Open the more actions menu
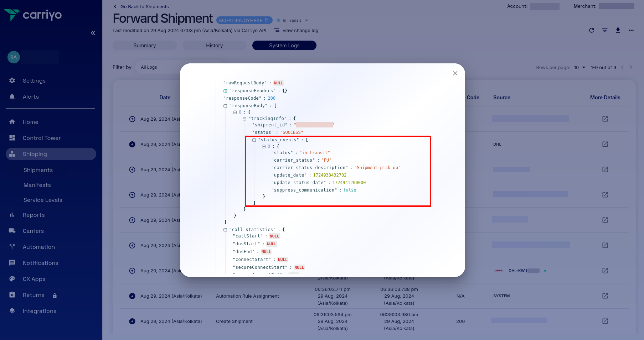 point(631,30)
